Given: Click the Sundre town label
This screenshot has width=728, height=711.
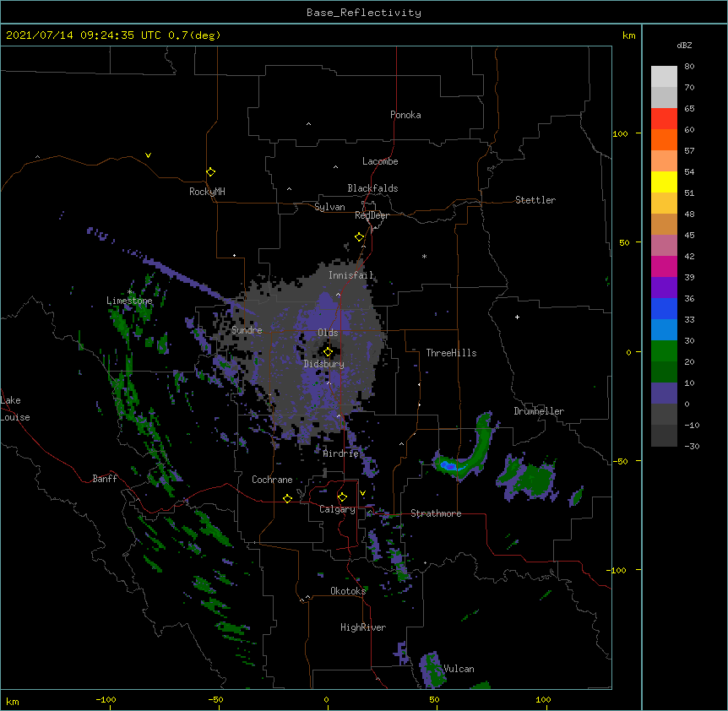Looking at the screenshot, I should [247, 330].
